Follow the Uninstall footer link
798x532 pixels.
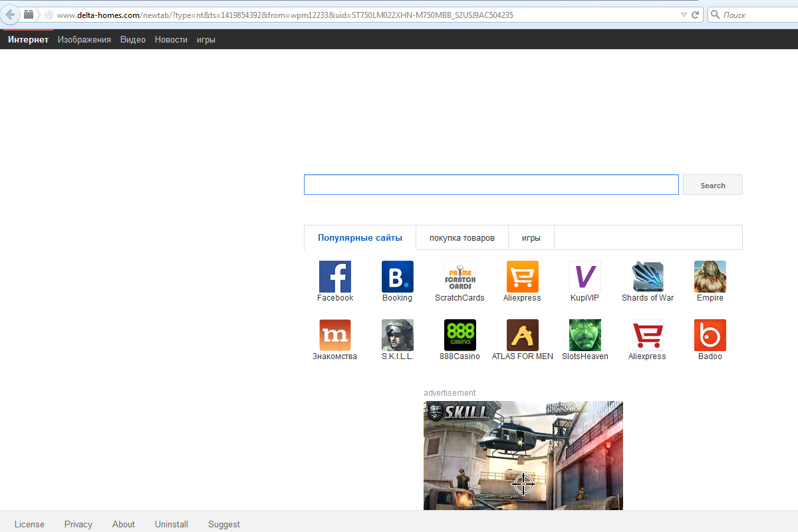pyautogui.click(x=172, y=524)
